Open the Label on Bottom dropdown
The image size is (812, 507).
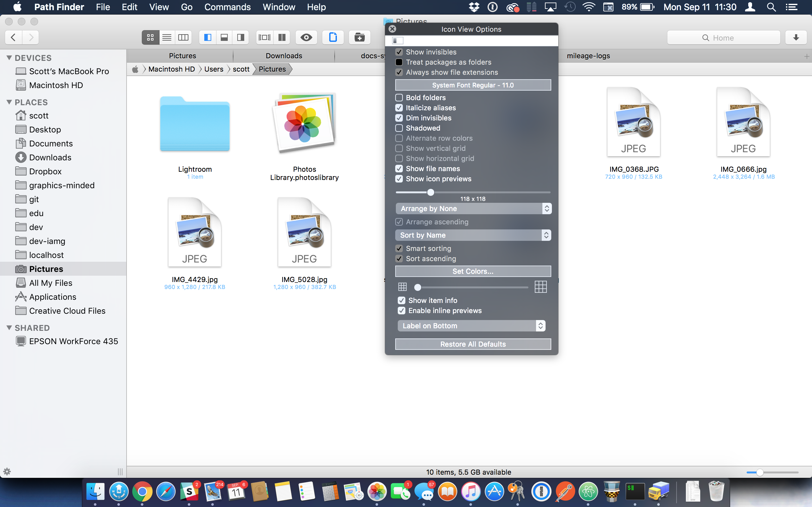471,326
